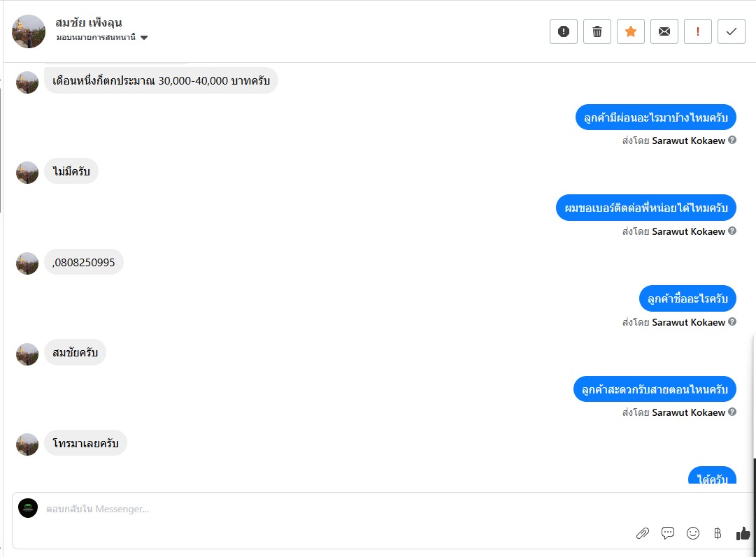This screenshot has height=557, width=756.
Task: Click the paperclip attach file icon
Action: tap(643, 533)
